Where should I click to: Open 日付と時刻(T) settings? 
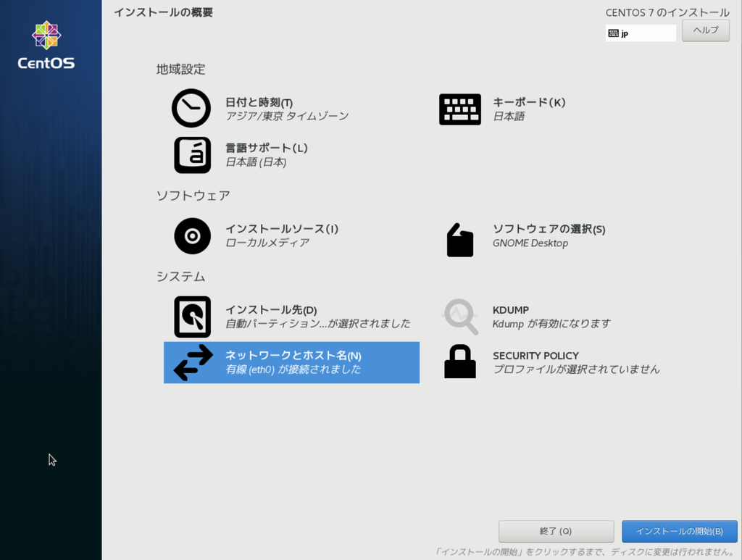[x=259, y=102]
